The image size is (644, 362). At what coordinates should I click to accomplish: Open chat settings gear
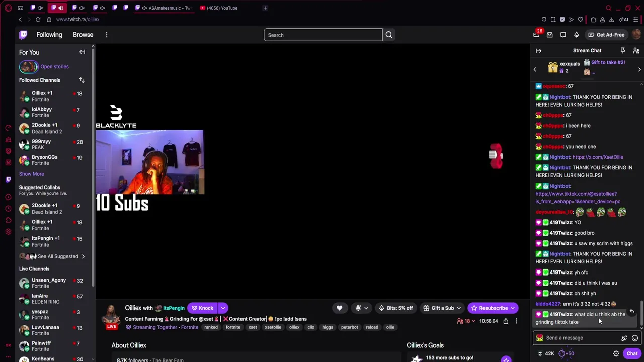[x=616, y=353]
